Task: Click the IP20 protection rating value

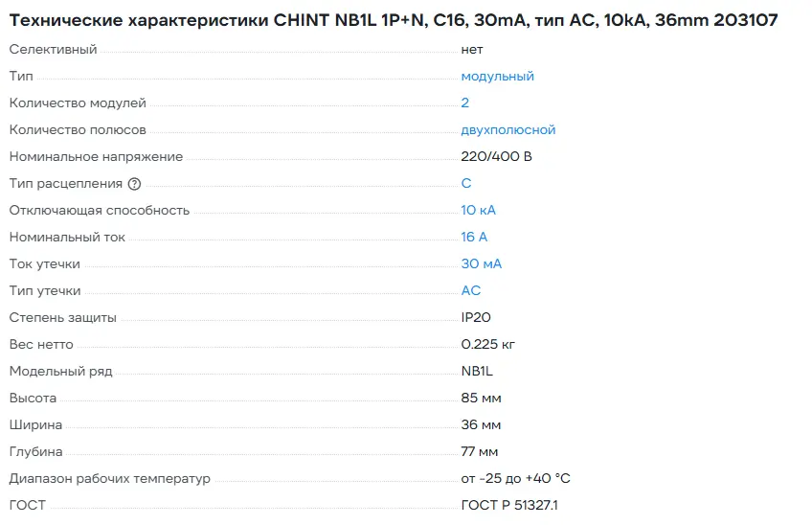Action: (476, 317)
